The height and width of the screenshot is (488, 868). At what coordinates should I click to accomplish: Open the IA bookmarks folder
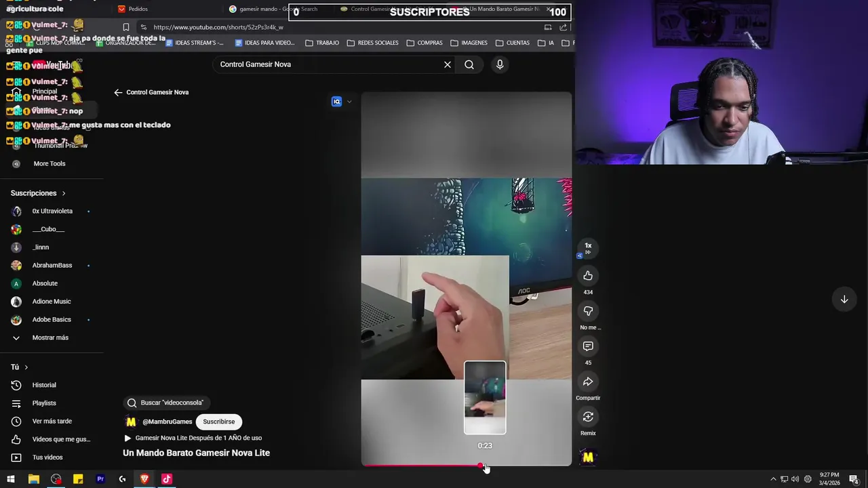546,43
